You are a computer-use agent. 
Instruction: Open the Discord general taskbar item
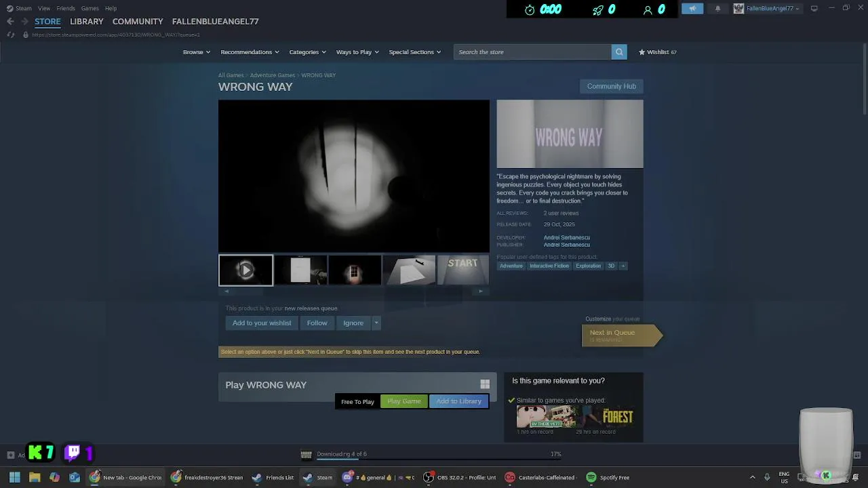(x=378, y=477)
